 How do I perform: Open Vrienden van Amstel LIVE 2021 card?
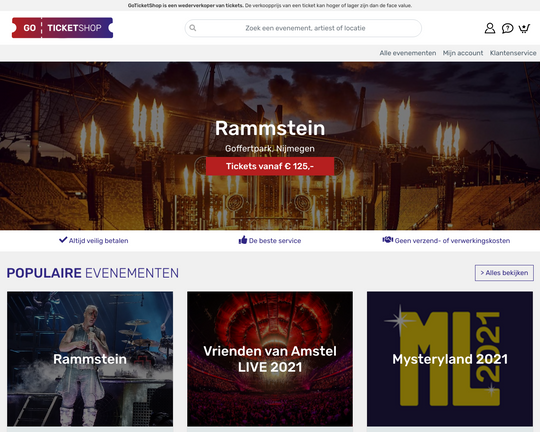coord(270,359)
